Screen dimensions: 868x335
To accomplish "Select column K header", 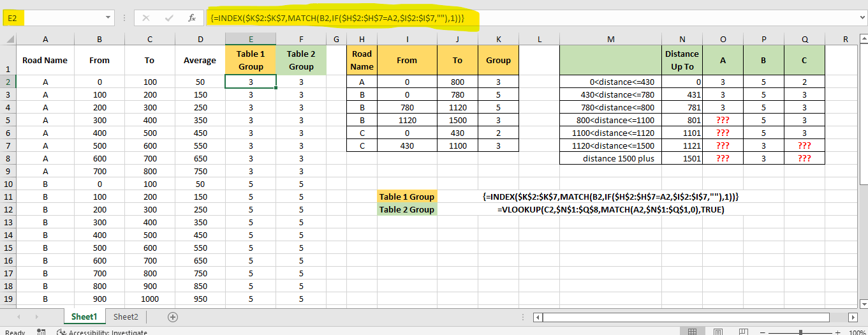I will 498,40.
